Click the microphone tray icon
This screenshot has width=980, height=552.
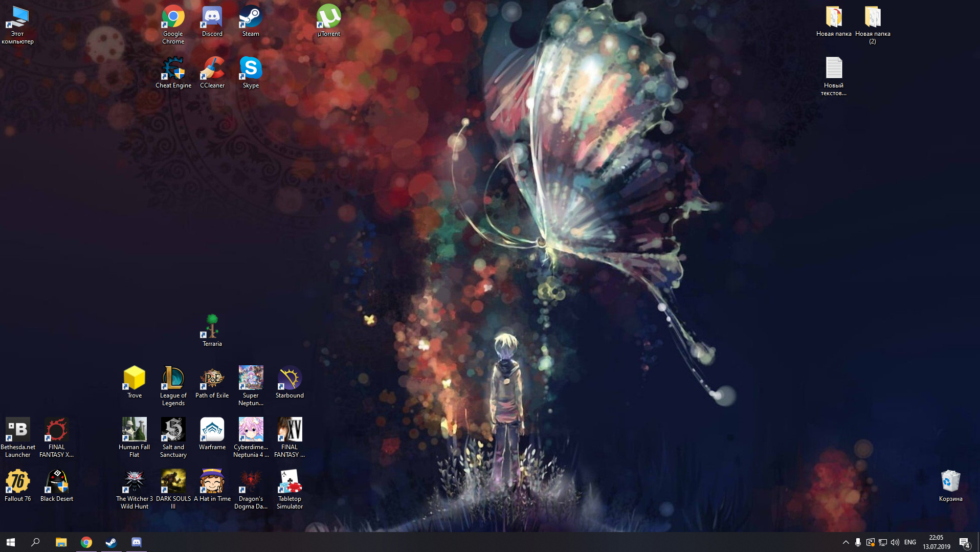click(x=858, y=542)
